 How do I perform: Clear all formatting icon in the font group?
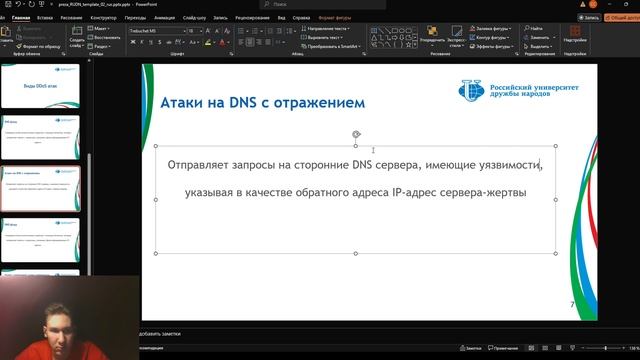227,31
